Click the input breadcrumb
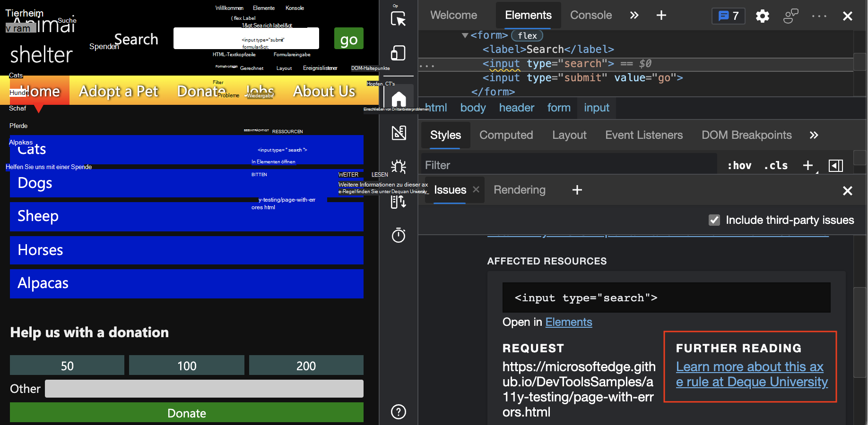The image size is (868, 425). [x=597, y=108]
